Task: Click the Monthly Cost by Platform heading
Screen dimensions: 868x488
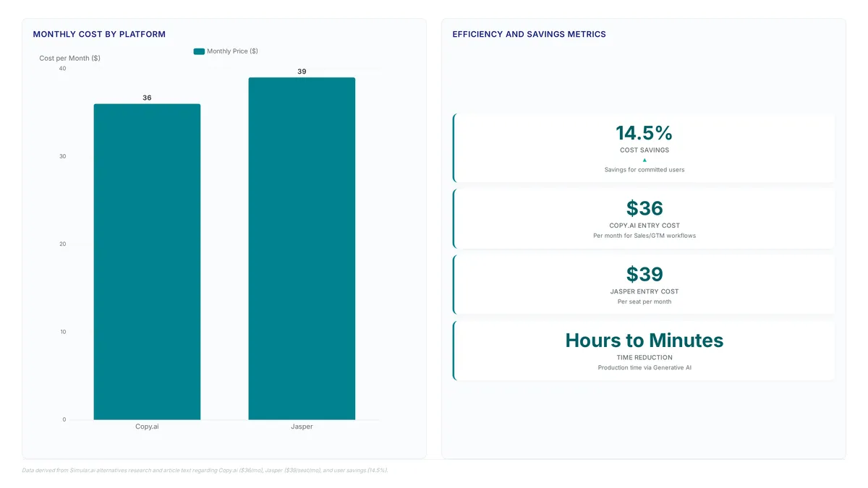Action: [x=99, y=34]
